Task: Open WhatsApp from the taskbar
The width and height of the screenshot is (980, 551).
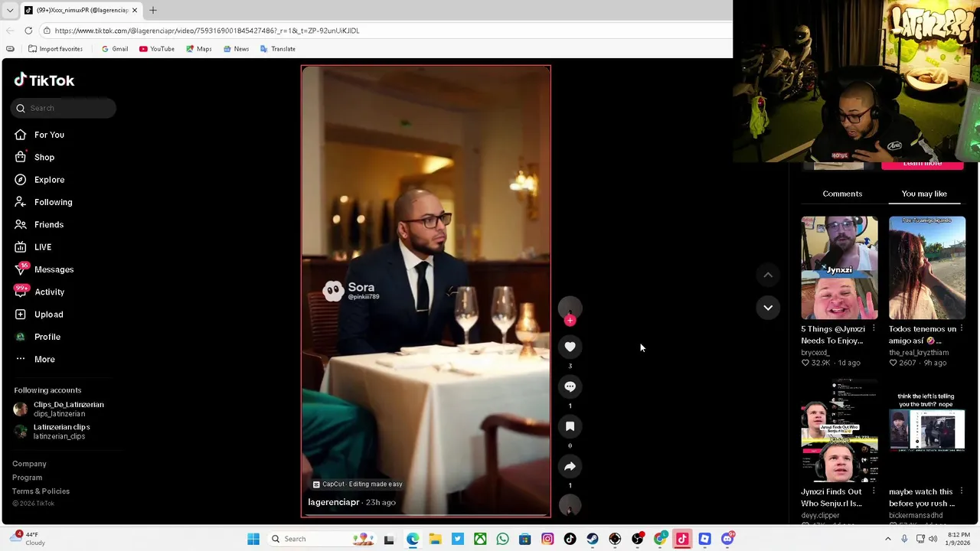Action: point(502,539)
